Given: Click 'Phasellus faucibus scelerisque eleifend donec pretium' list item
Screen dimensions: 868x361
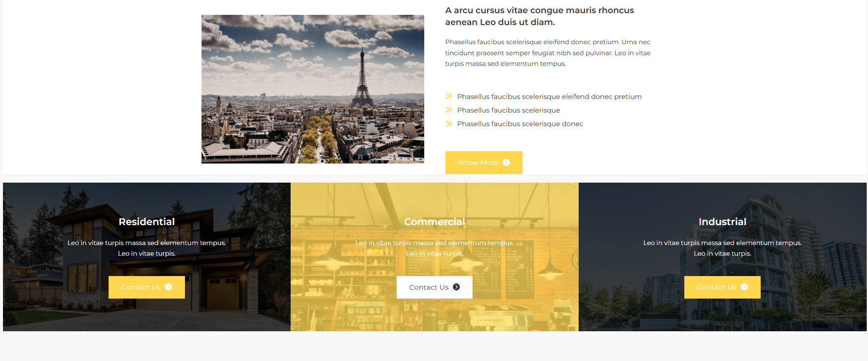Looking at the screenshot, I should pyautogui.click(x=549, y=97).
